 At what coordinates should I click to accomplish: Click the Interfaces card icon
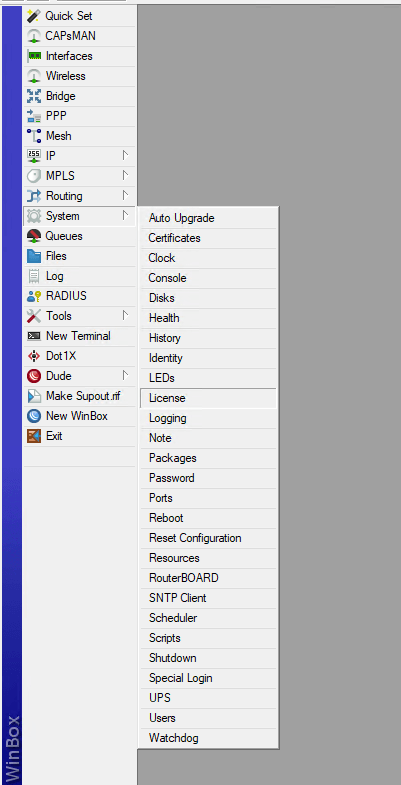(x=34, y=56)
